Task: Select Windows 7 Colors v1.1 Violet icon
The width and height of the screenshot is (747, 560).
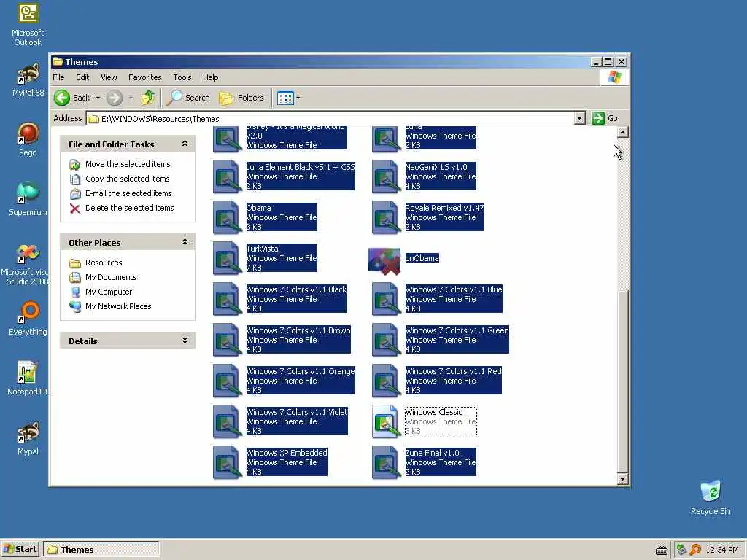Action: pyautogui.click(x=228, y=422)
